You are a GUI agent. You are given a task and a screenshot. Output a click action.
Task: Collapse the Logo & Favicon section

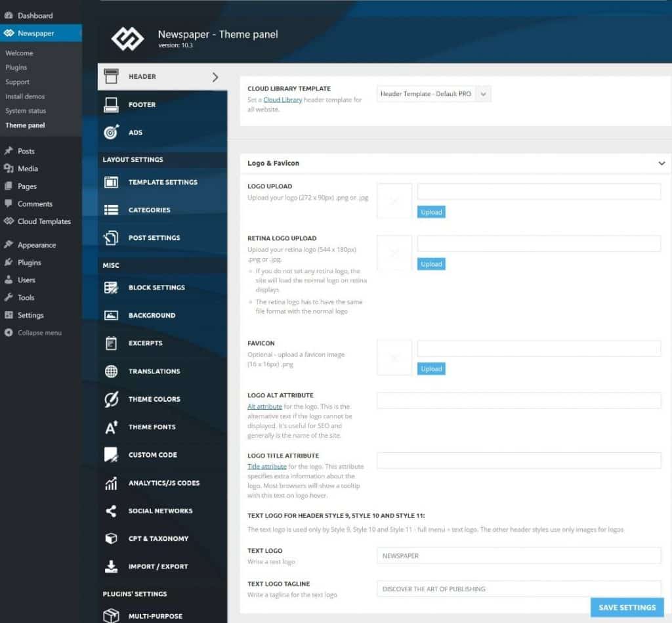point(661,163)
